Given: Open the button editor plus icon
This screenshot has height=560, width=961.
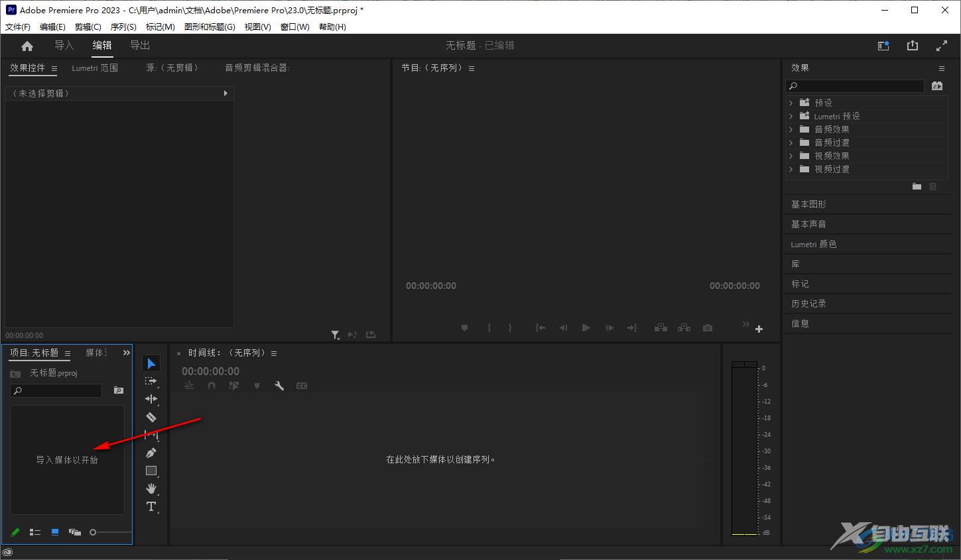Looking at the screenshot, I should point(759,329).
